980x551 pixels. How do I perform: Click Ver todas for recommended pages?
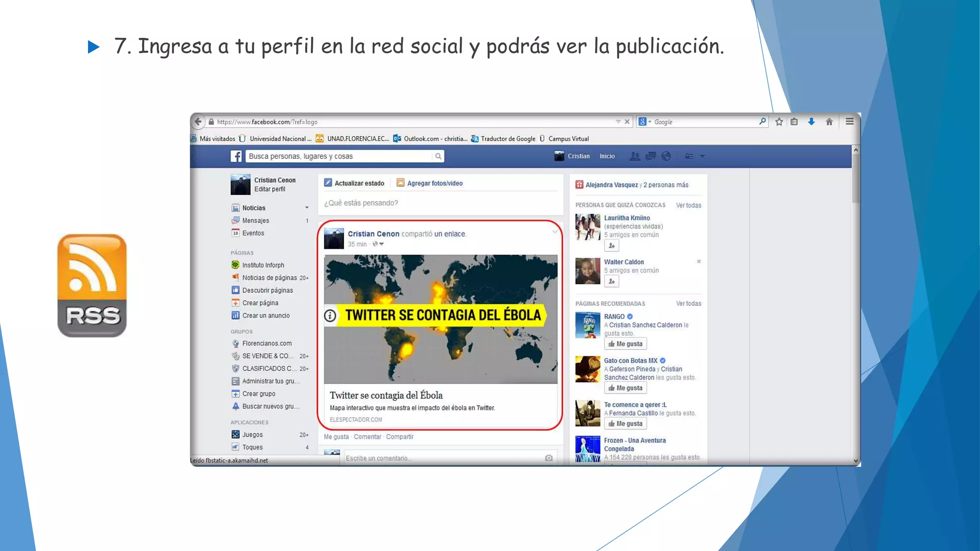point(689,304)
